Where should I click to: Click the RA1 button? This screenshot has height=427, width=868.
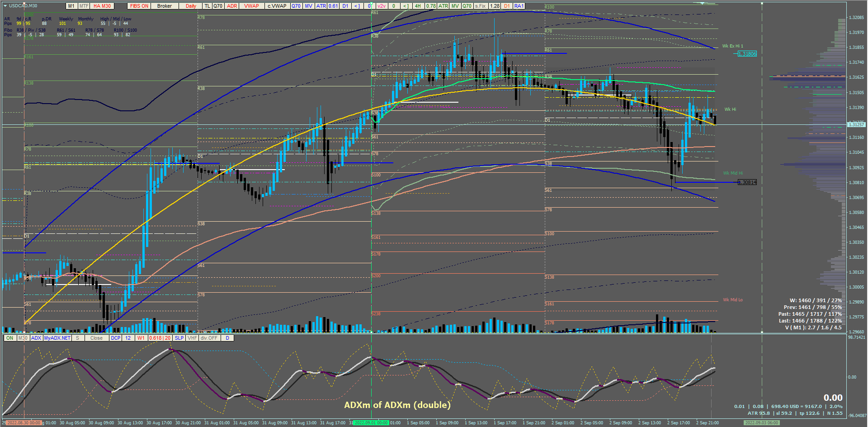519,6
